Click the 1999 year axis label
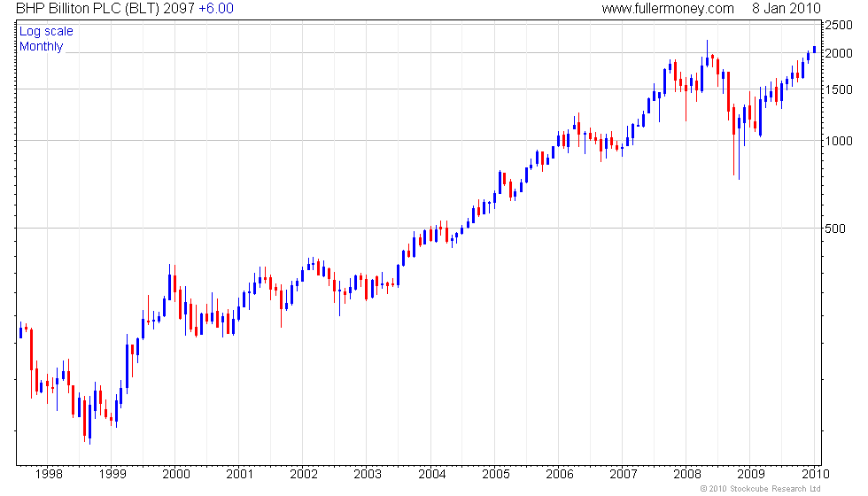 [112, 474]
